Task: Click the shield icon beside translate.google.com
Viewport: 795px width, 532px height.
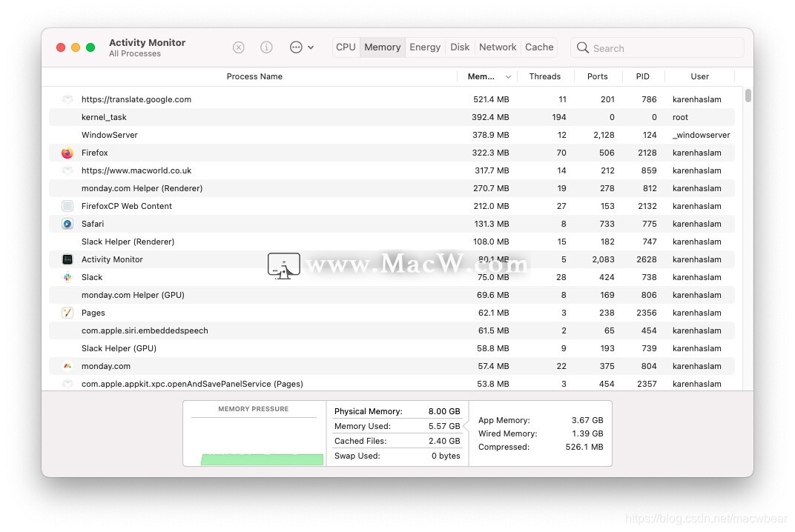Action: (x=67, y=99)
